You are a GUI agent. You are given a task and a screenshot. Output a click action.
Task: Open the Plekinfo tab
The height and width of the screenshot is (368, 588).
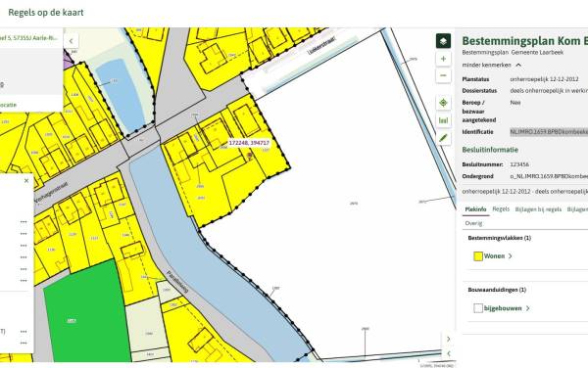(475, 209)
